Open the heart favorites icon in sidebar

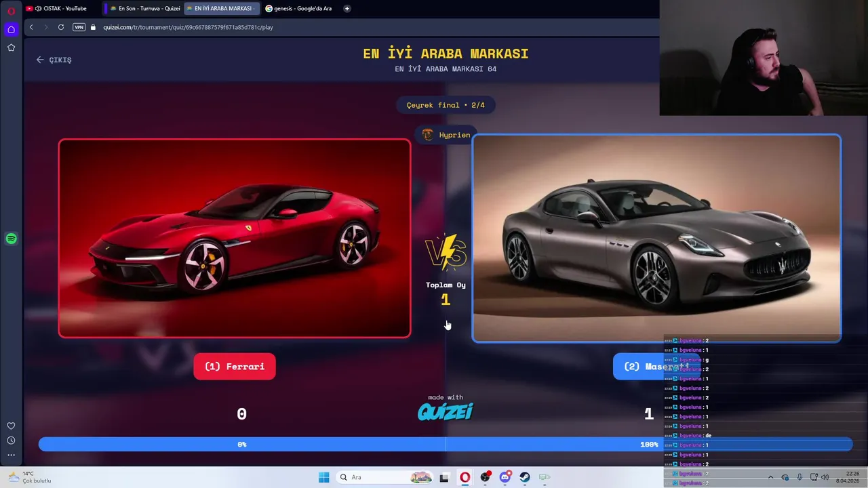click(x=11, y=426)
